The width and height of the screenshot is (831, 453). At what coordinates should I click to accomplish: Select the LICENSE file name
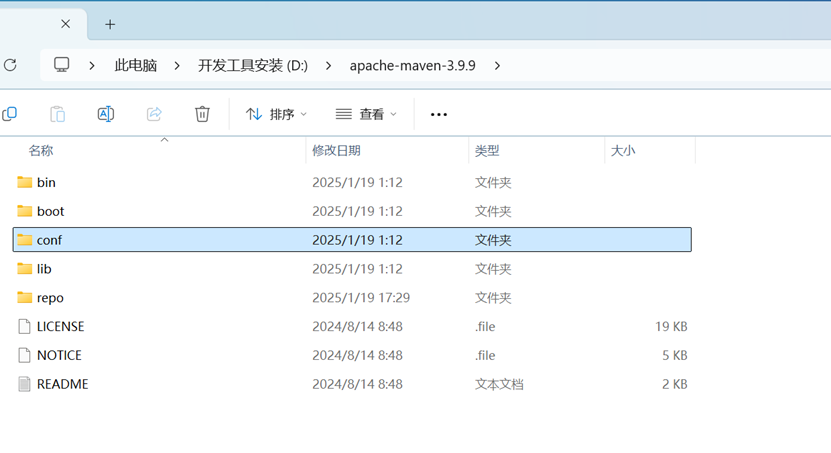60,326
